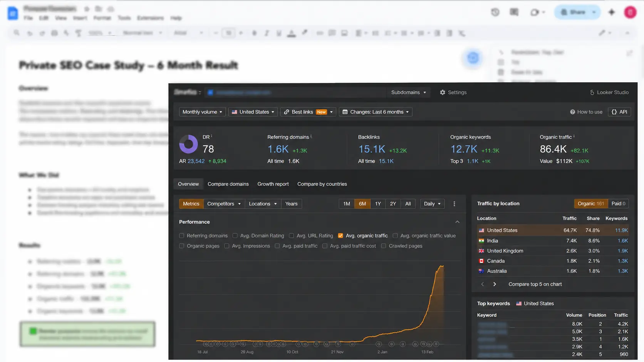Image resolution: width=644 pixels, height=362 pixels.
Task: Open the Google account avatar
Action: [x=631, y=12]
